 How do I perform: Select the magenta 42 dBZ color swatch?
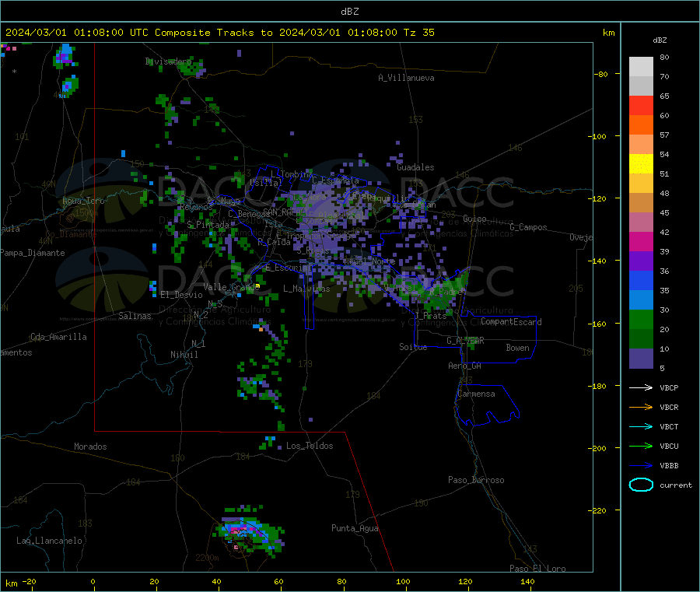tap(641, 241)
